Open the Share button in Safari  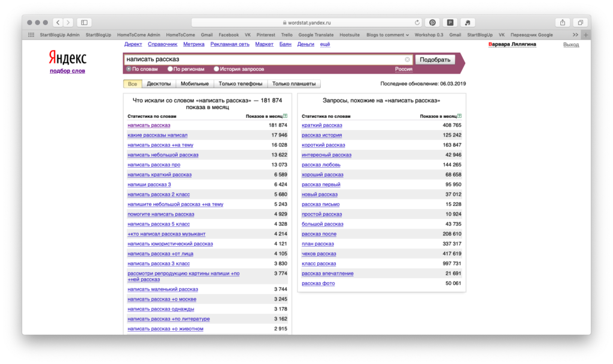click(563, 23)
